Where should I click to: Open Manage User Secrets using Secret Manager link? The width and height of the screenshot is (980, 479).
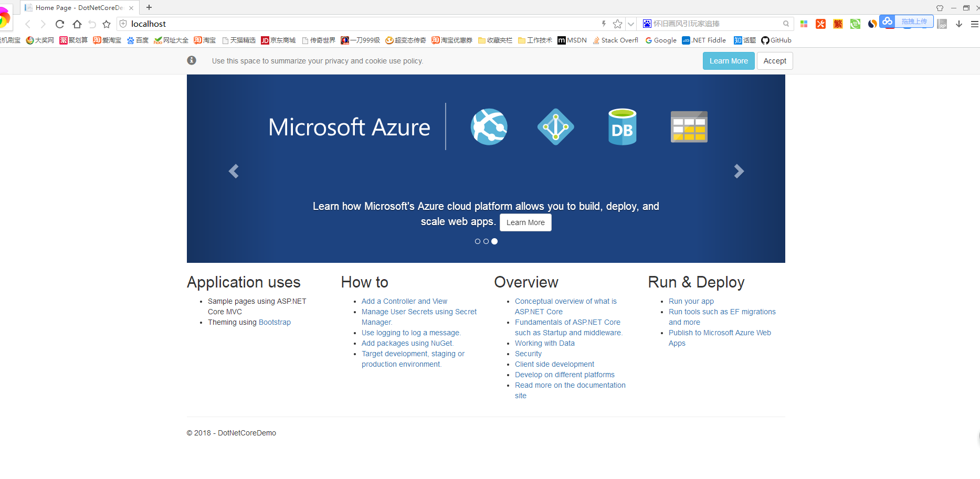(419, 317)
